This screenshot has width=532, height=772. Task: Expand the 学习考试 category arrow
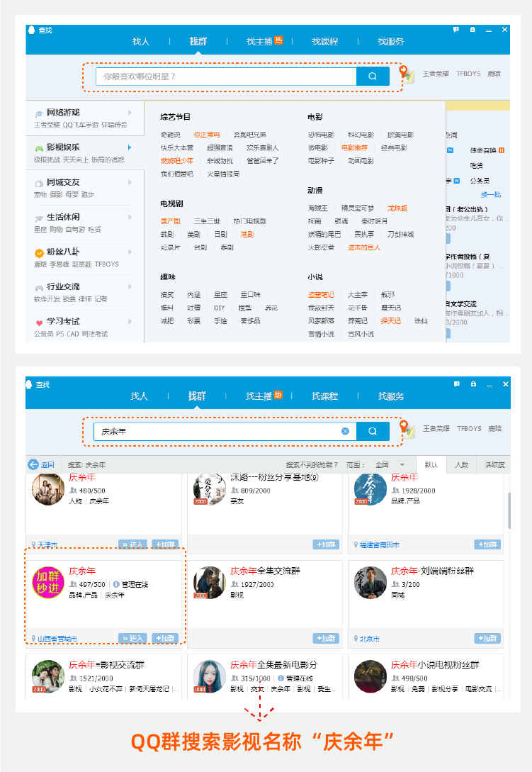pos(130,322)
